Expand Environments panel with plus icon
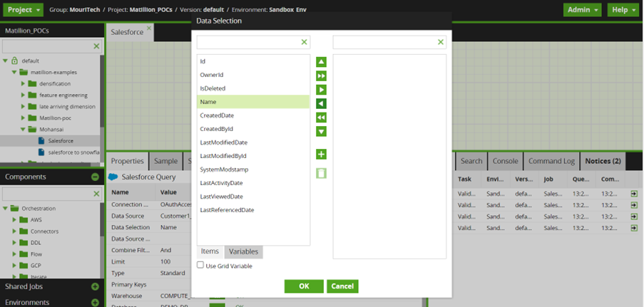This screenshot has width=644, height=307. pos(95,302)
